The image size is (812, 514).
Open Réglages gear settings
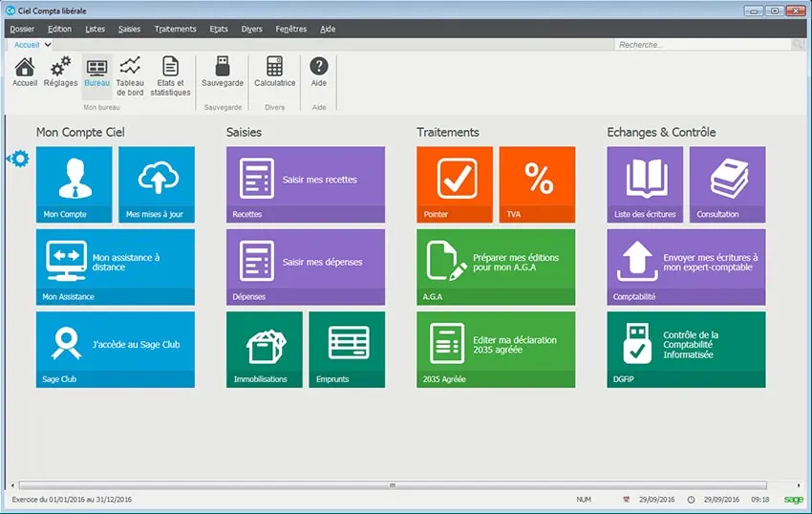click(60, 72)
